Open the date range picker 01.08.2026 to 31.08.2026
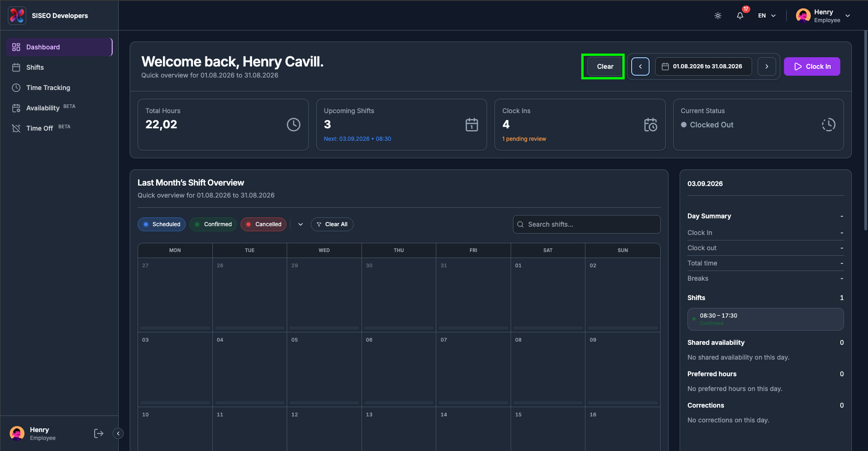Image resolution: width=868 pixels, height=451 pixels. coord(704,66)
